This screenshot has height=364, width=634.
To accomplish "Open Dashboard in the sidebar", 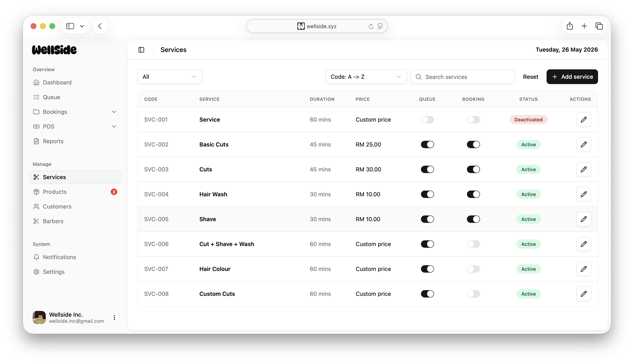I will pyautogui.click(x=75, y=82).
